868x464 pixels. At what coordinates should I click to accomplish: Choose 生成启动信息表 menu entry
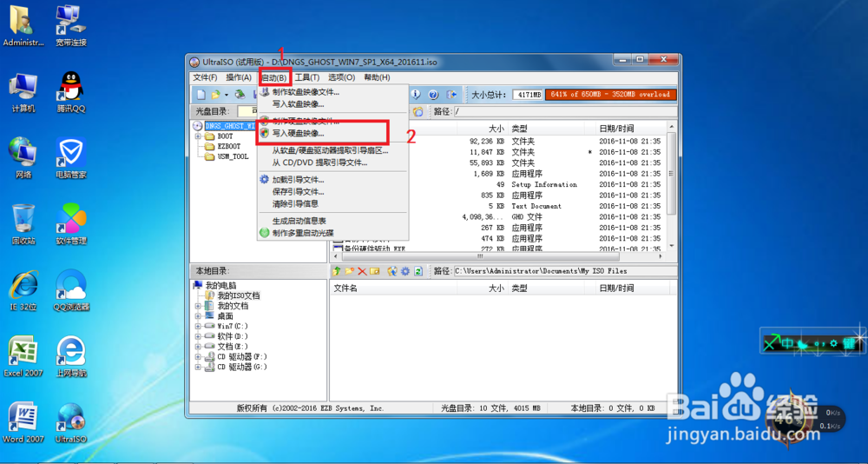[332, 221]
